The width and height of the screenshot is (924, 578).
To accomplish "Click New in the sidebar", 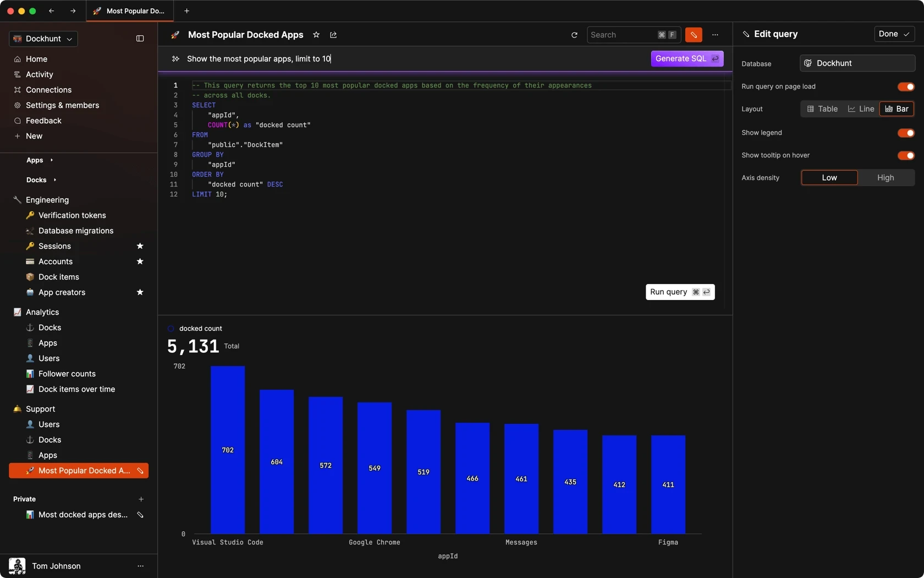I will click(x=34, y=136).
